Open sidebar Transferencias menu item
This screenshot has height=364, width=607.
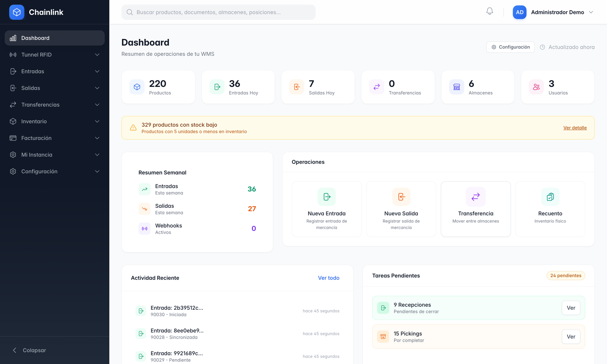tap(55, 105)
